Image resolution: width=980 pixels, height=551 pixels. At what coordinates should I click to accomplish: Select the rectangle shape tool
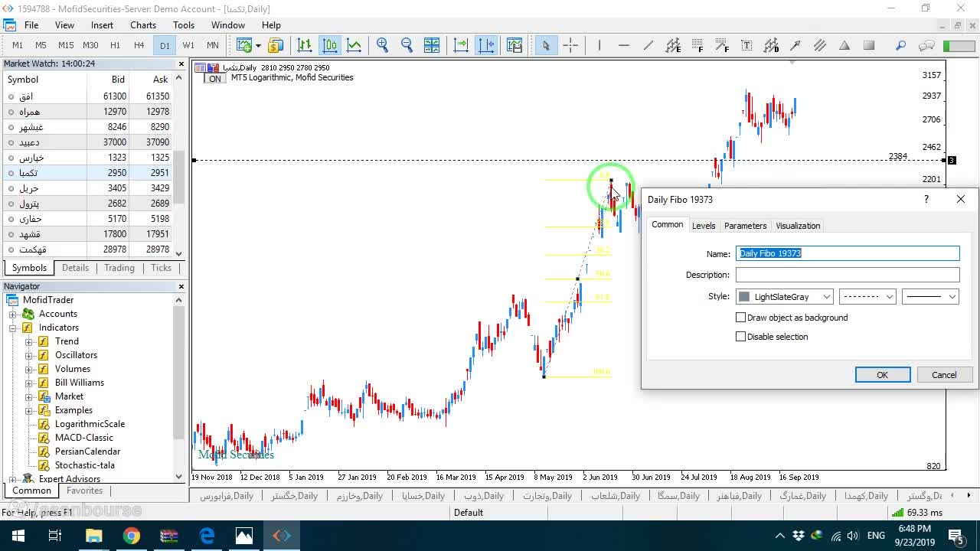click(x=869, y=45)
